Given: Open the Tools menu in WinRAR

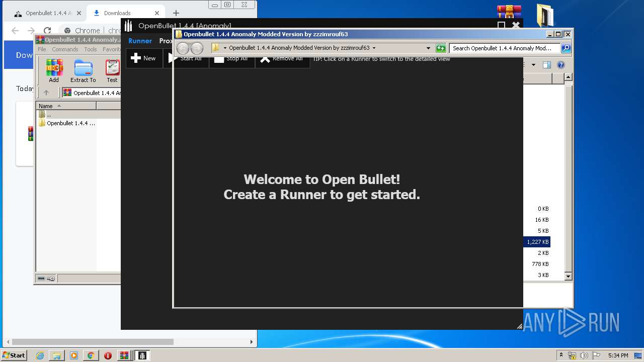Looking at the screenshot, I should point(91,49).
